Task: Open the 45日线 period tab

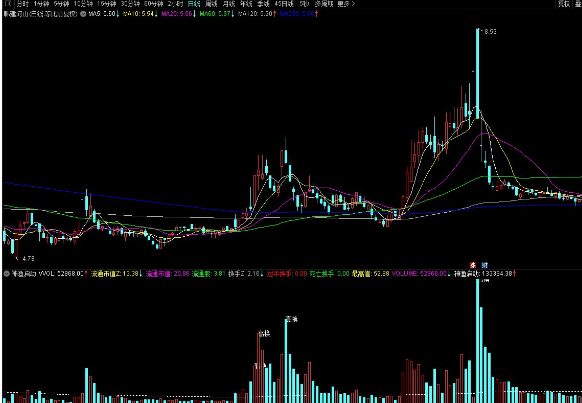Action: pyautogui.click(x=284, y=4)
